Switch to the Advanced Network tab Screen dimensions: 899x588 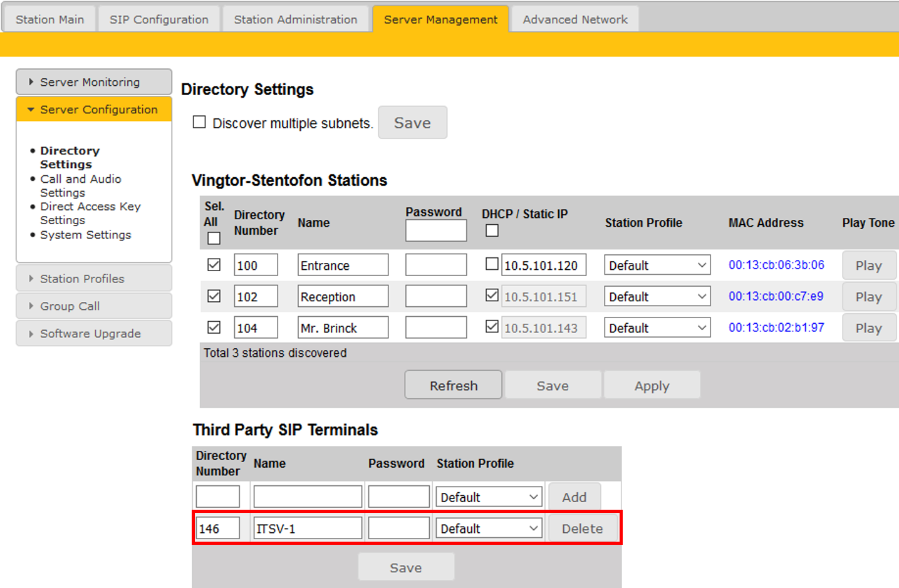click(574, 19)
